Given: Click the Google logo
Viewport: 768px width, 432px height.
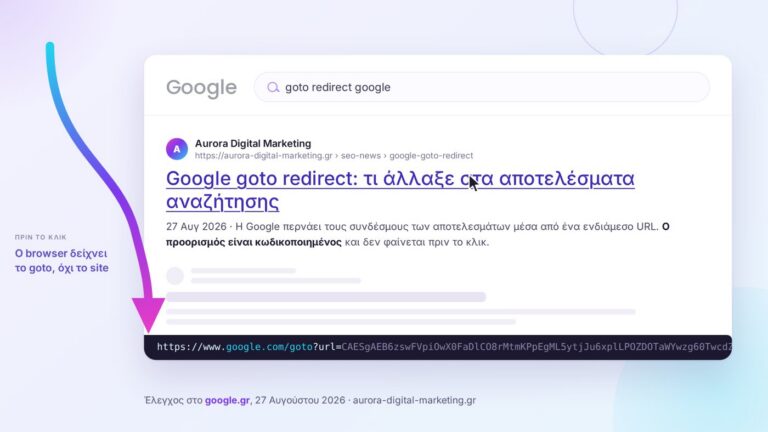Looking at the screenshot, I should 201,88.
